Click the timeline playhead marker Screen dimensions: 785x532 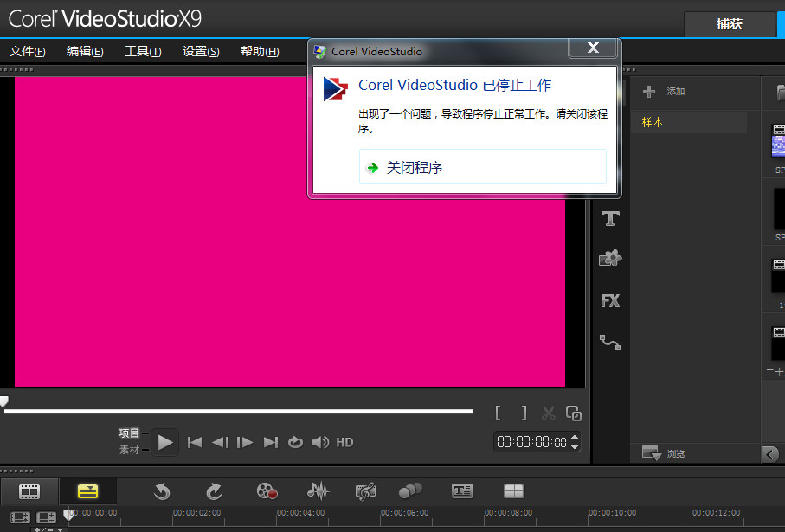point(68,515)
